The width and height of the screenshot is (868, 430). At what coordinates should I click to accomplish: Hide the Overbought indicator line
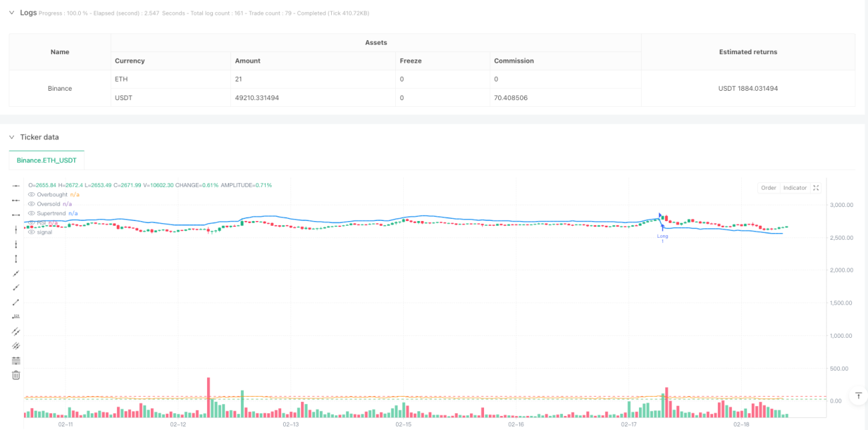pos(31,194)
